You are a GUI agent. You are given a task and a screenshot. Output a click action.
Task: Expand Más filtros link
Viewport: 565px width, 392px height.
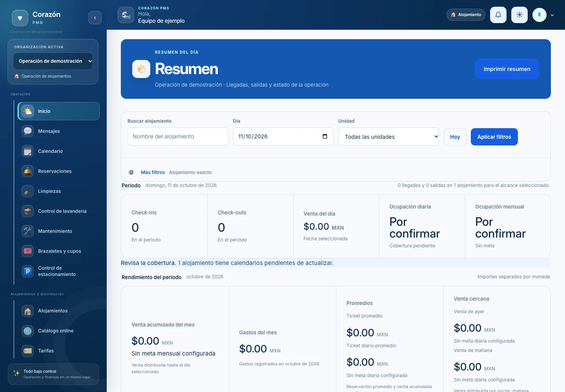pyautogui.click(x=153, y=172)
